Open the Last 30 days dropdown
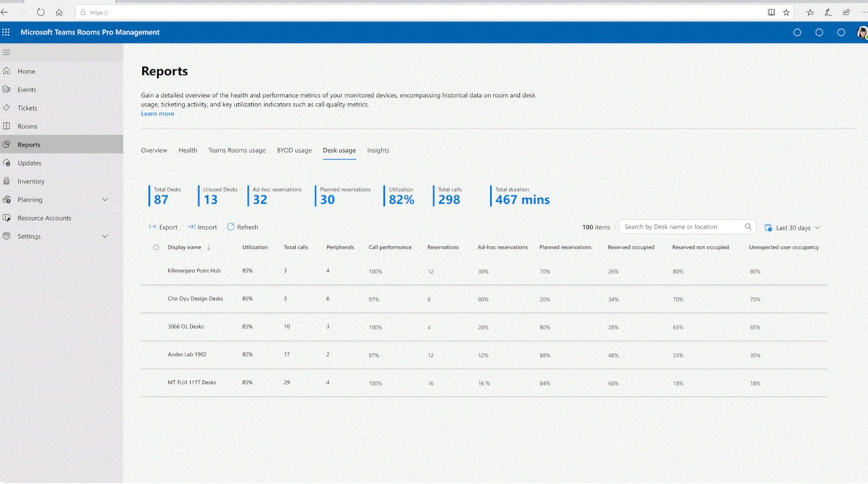Image resolution: width=868 pixels, height=484 pixels. click(x=793, y=228)
